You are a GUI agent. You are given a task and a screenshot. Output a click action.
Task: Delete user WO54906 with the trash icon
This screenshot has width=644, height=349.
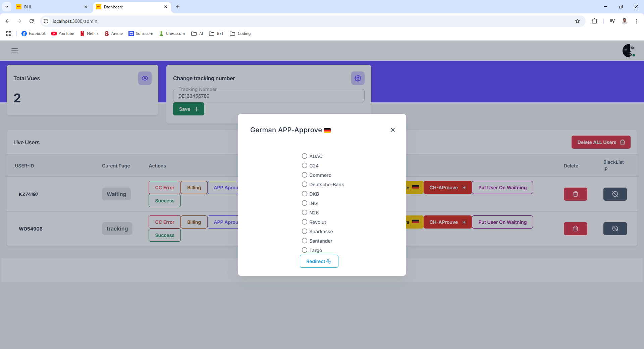click(x=576, y=229)
